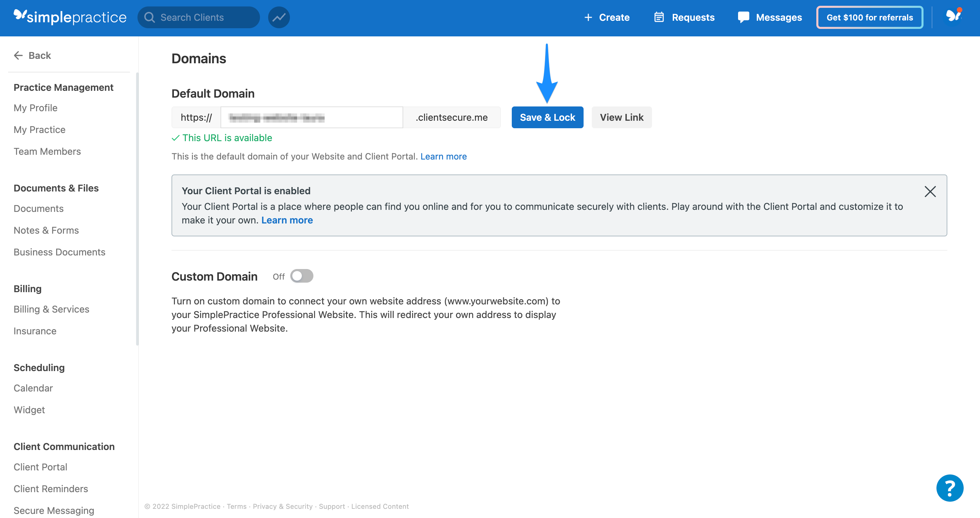The image size is (980, 518).
Task: Dismiss the Client Portal enabled notice
Action: click(930, 191)
